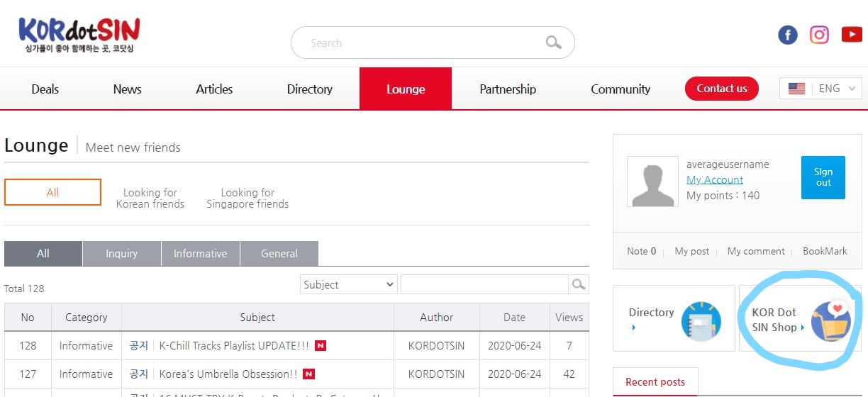The width and height of the screenshot is (868, 397).
Task: Click the Views column header
Action: pyautogui.click(x=569, y=318)
